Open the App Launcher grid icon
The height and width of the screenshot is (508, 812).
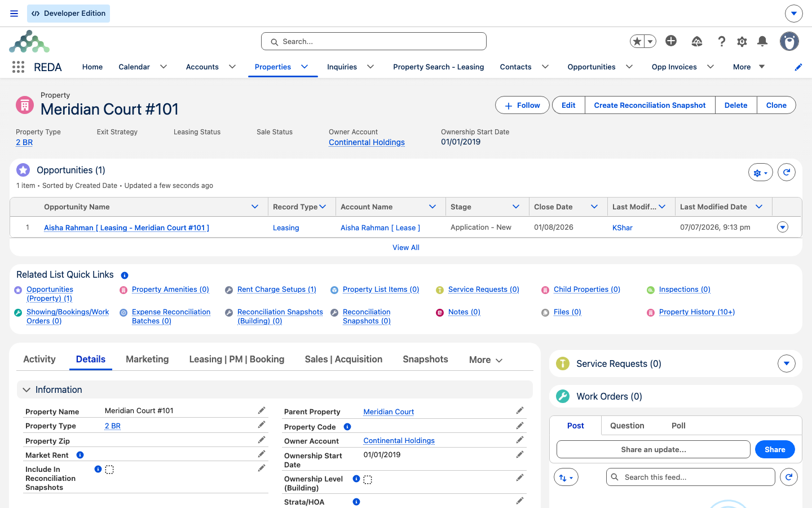click(18, 67)
